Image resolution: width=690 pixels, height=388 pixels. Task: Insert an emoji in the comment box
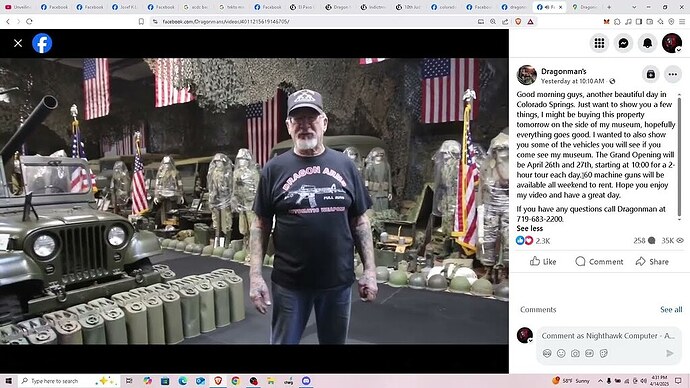(x=561, y=353)
